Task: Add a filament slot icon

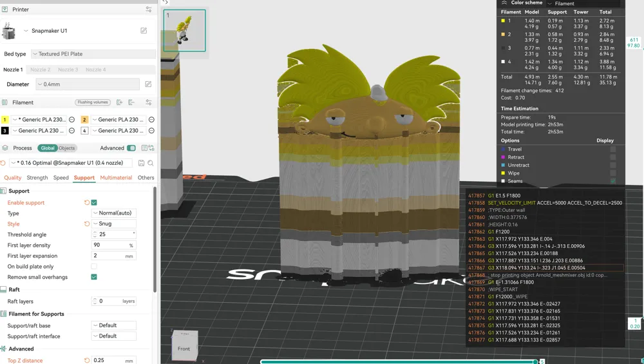Action: pyautogui.click(x=120, y=102)
